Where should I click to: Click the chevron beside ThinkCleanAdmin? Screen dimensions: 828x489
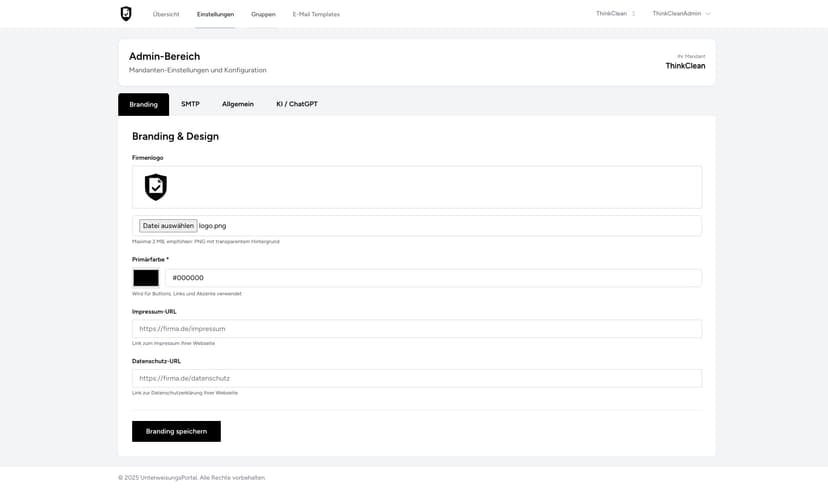tap(708, 14)
